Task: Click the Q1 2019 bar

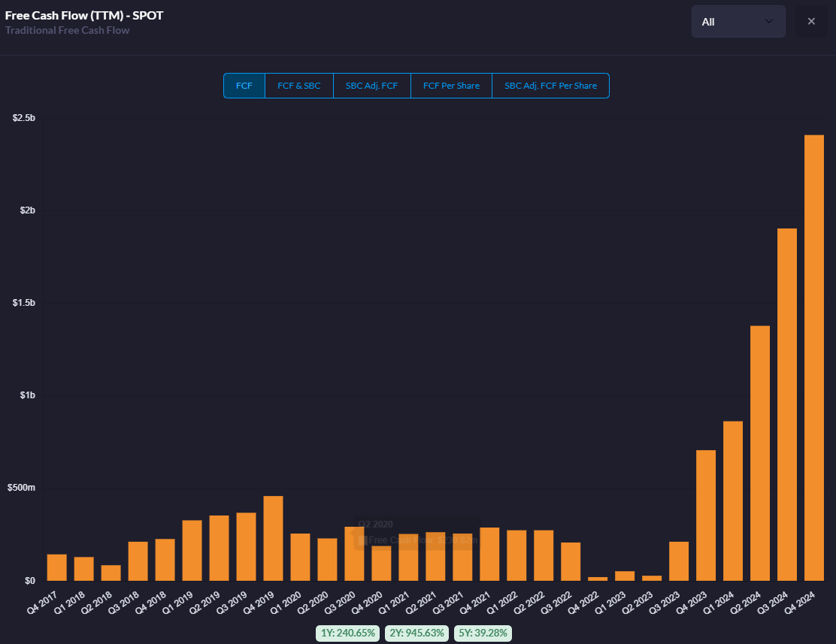Action: (192, 550)
